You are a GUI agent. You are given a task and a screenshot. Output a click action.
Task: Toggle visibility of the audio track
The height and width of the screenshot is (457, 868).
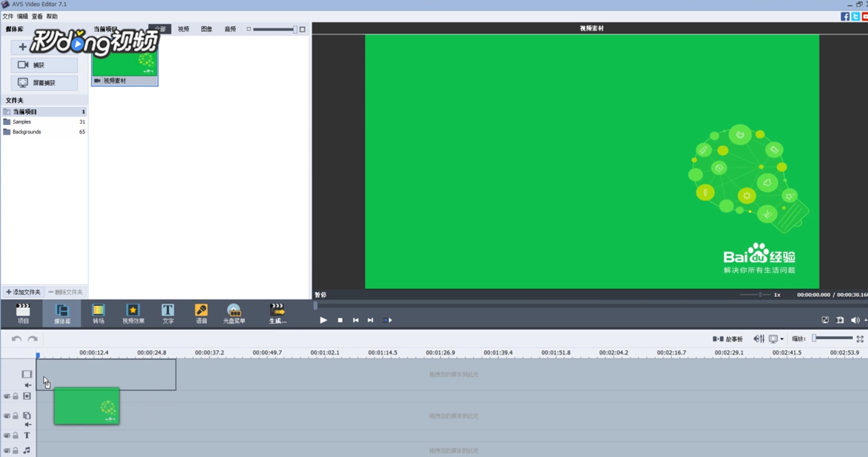[x=7, y=450]
